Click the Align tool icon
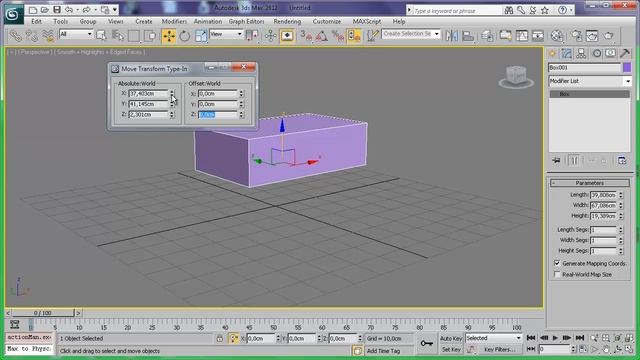 pos(468,36)
